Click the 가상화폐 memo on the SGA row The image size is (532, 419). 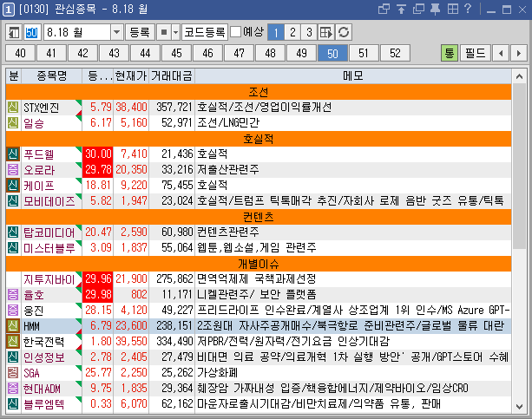217,372
